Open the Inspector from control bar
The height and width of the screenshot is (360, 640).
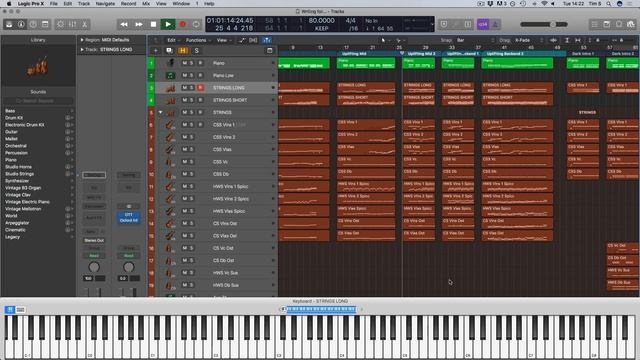tap(21, 24)
